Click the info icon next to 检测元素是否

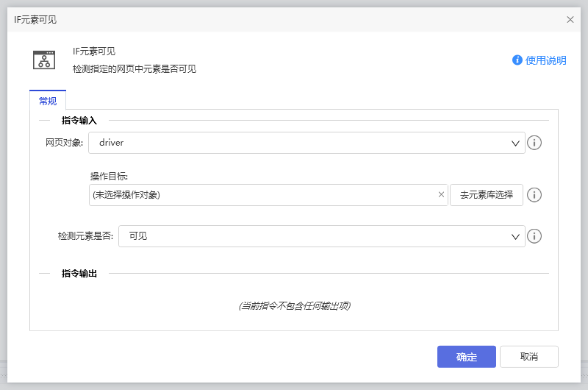pyautogui.click(x=535, y=236)
